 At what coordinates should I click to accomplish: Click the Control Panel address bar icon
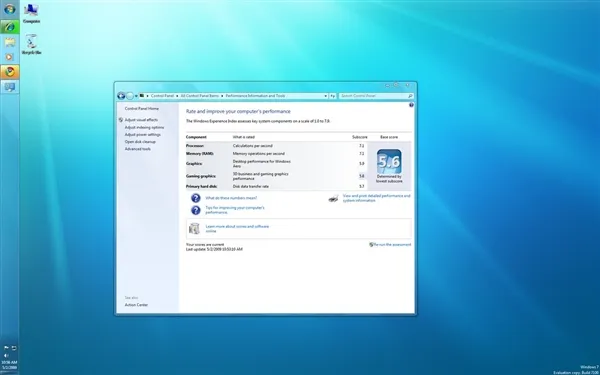pyautogui.click(x=142, y=96)
